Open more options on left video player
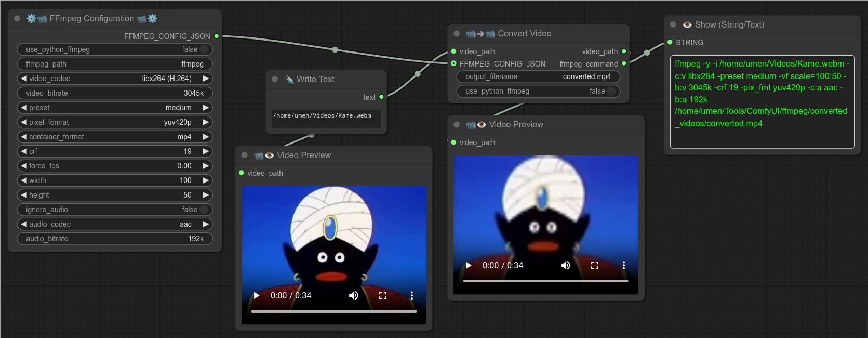Viewport: 868px width, 338px height. (x=412, y=295)
